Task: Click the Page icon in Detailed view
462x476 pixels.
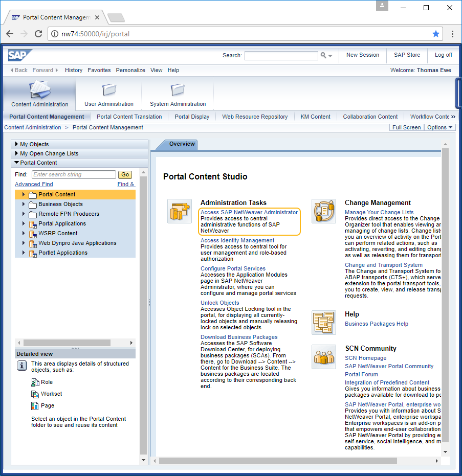Action: tap(35, 406)
